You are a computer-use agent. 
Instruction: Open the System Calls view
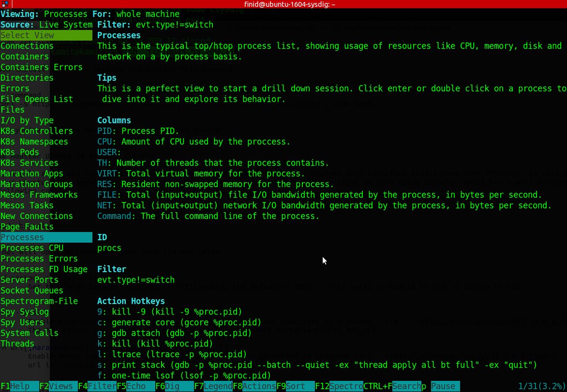click(x=30, y=333)
